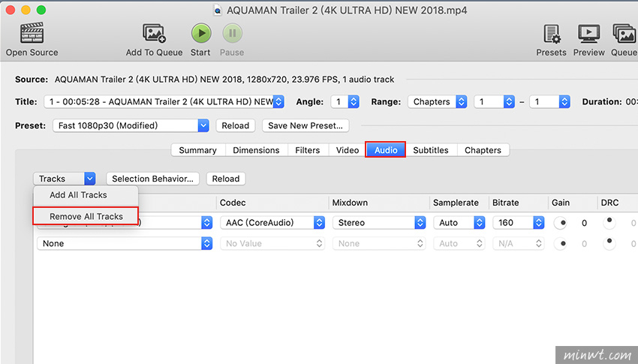Screen dimensions: 638x364
Task: Click the Reload button next to Preset
Action: click(x=235, y=125)
